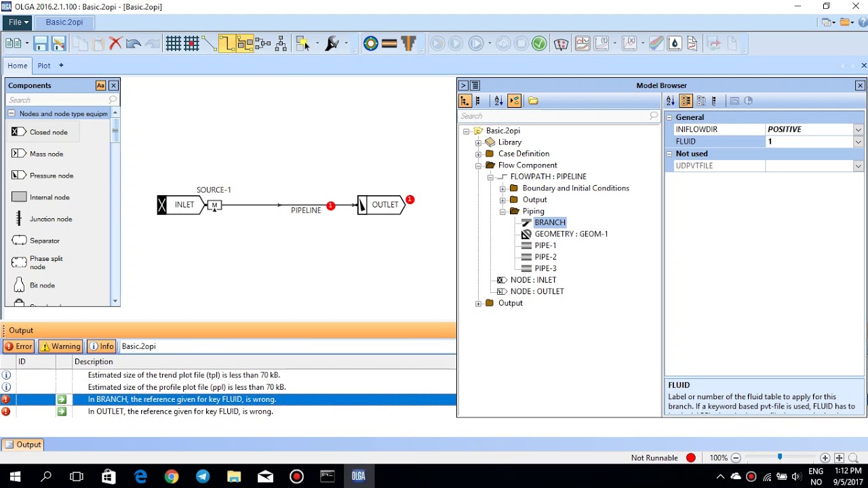Toggle the highlighted filter icon in Model Browser
The height and width of the screenshot is (488, 868).
(515, 101)
